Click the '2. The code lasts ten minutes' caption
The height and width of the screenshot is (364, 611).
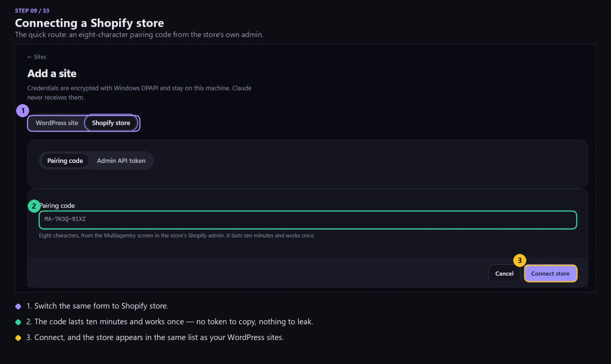click(170, 322)
